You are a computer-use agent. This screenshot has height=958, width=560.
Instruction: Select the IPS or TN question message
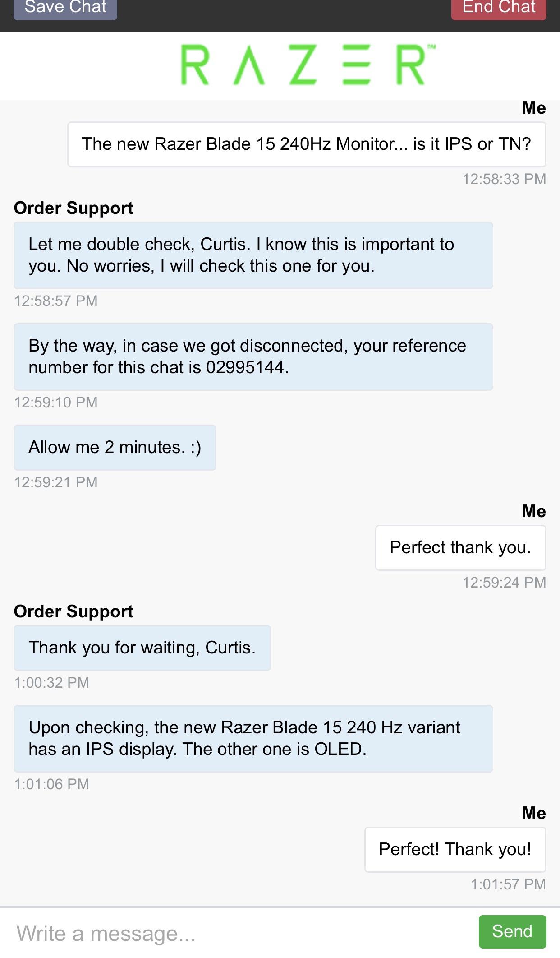(307, 144)
